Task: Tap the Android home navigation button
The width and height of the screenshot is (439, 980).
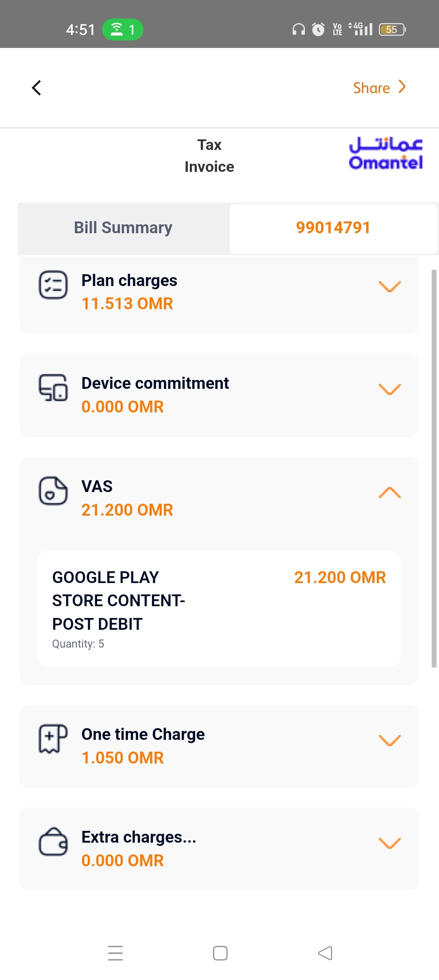Action: (x=220, y=953)
